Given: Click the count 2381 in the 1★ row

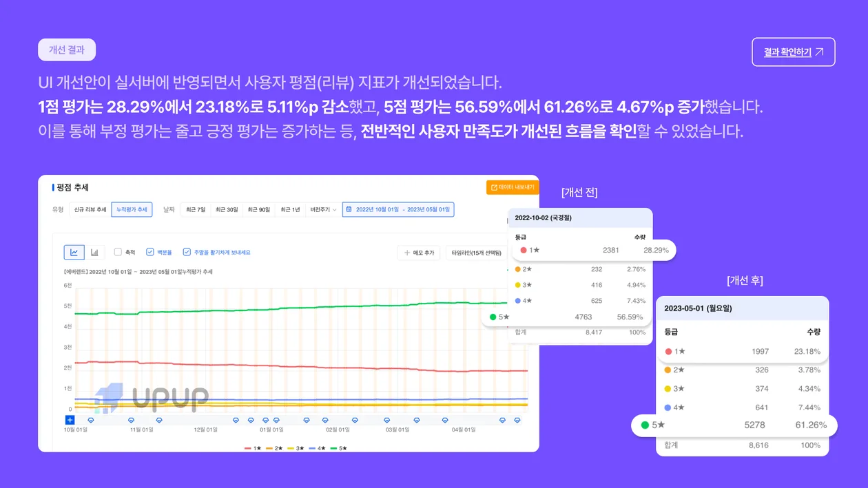Looking at the screenshot, I should point(610,251).
